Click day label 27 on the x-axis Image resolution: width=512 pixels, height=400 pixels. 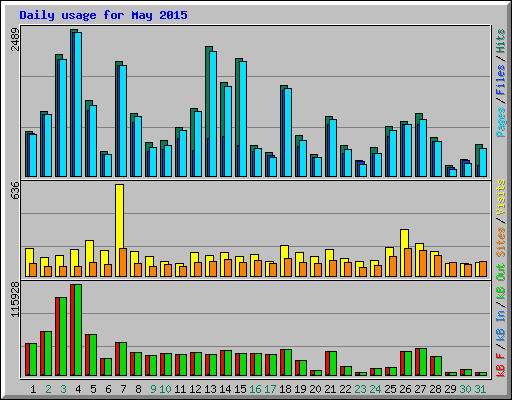click(x=420, y=389)
